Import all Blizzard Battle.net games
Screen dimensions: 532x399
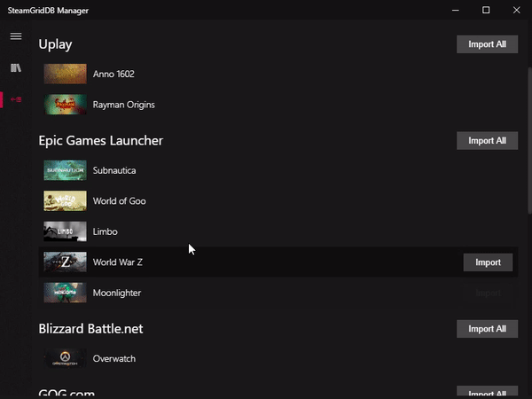click(487, 329)
